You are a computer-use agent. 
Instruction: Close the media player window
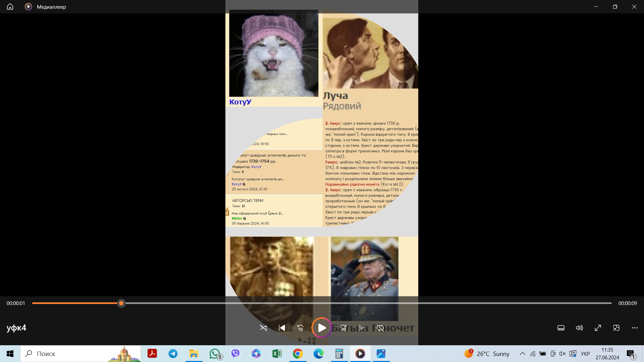(634, 7)
